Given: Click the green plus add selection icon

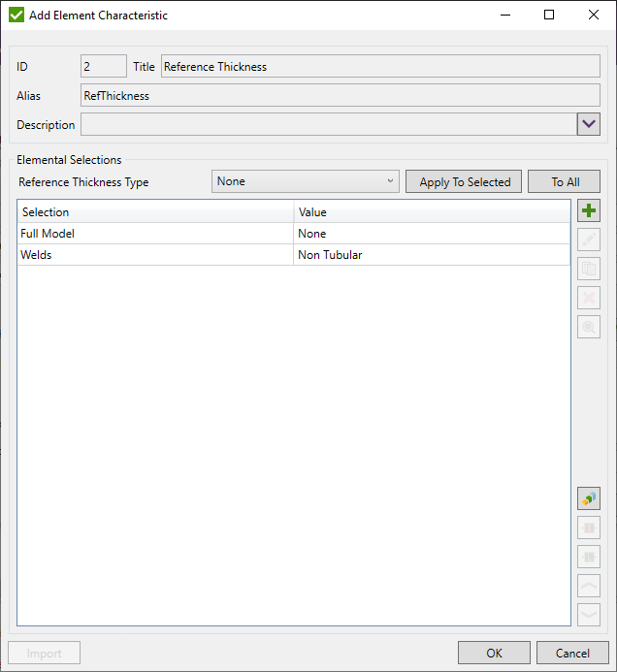Looking at the screenshot, I should (x=588, y=210).
